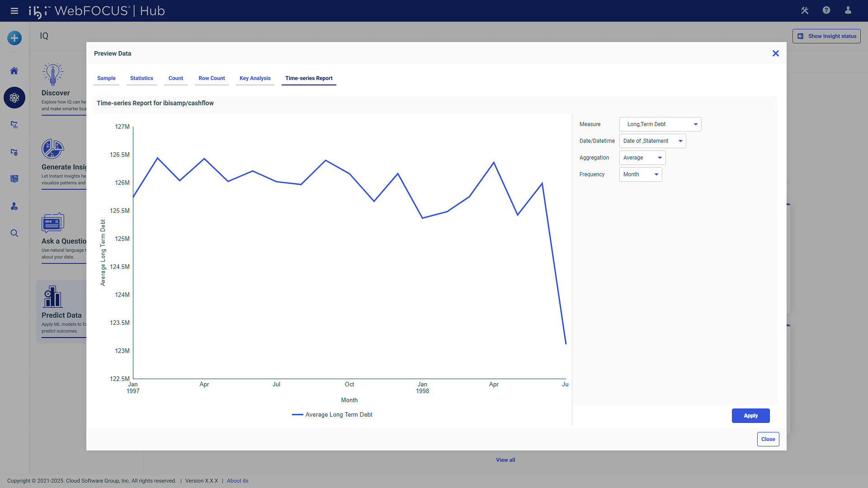Click the blue plus create button
Screen dimensions: 868x488
tap(14, 38)
